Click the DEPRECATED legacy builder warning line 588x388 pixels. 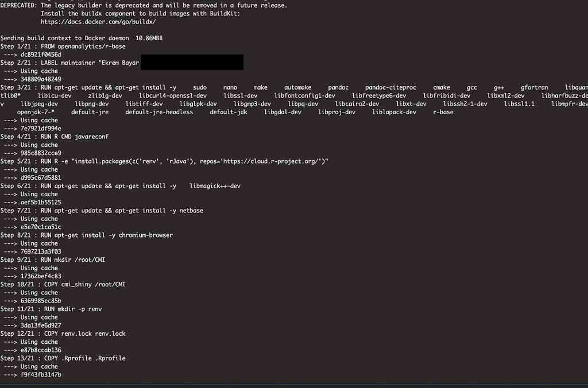click(144, 5)
